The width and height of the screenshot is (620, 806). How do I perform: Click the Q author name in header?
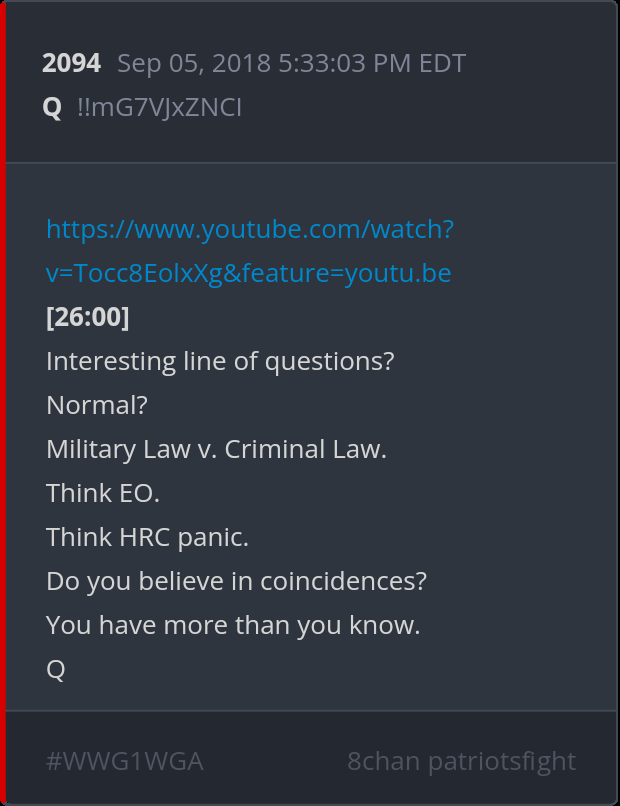click(52, 108)
